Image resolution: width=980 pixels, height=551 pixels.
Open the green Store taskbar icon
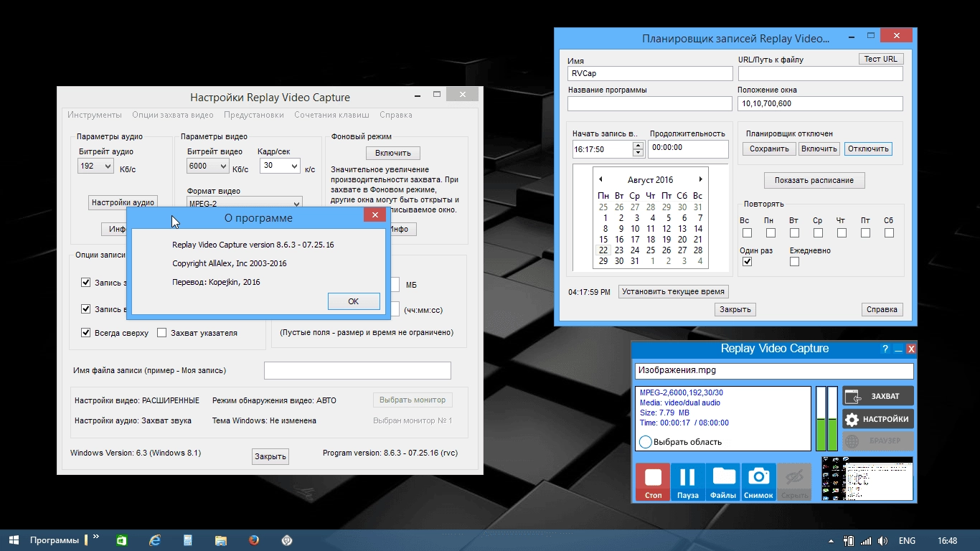pyautogui.click(x=122, y=540)
